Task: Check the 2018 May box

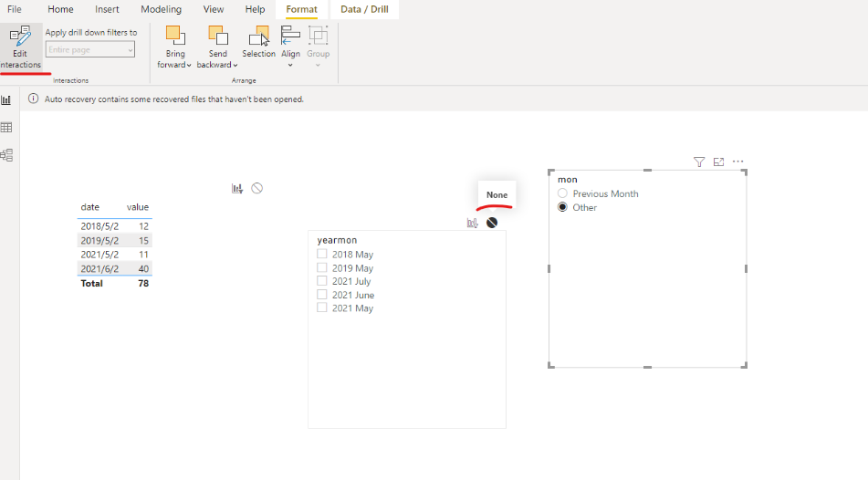Action: click(321, 254)
